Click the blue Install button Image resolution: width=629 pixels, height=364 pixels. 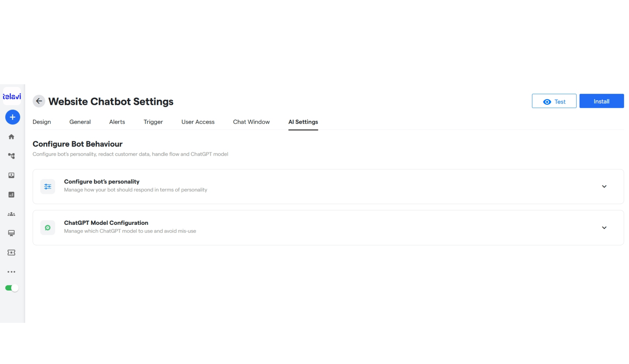click(x=601, y=101)
